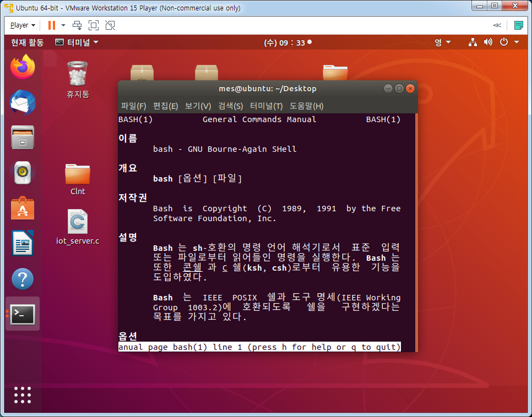Open the 파일(F) menu in terminal
532x417 pixels.
coord(133,106)
